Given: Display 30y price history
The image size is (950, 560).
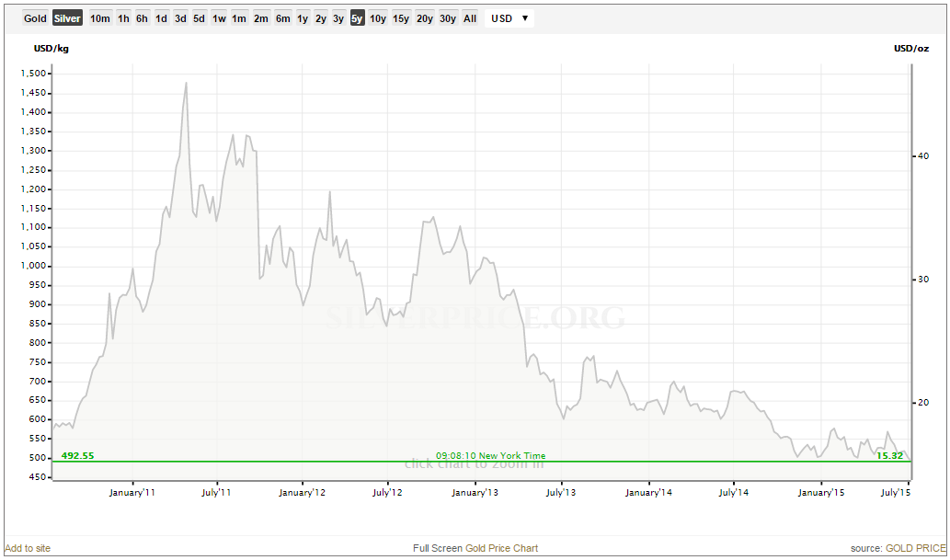Looking at the screenshot, I should tap(447, 18).
